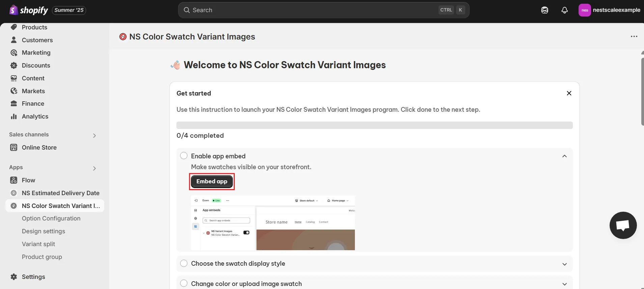
Task: Open Flow app in the sidebar
Action: pyautogui.click(x=28, y=180)
